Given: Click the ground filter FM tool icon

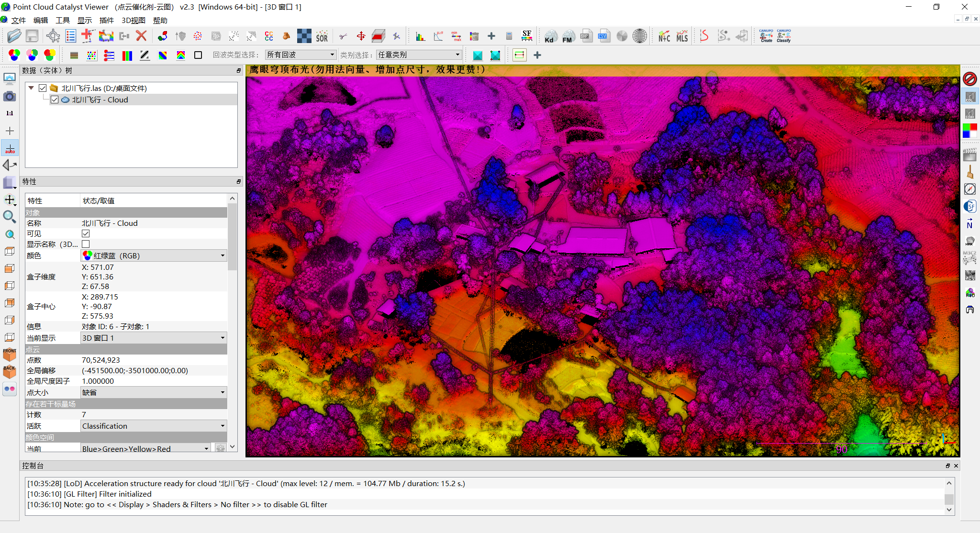Looking at the screenshot, I should (567, 37).
